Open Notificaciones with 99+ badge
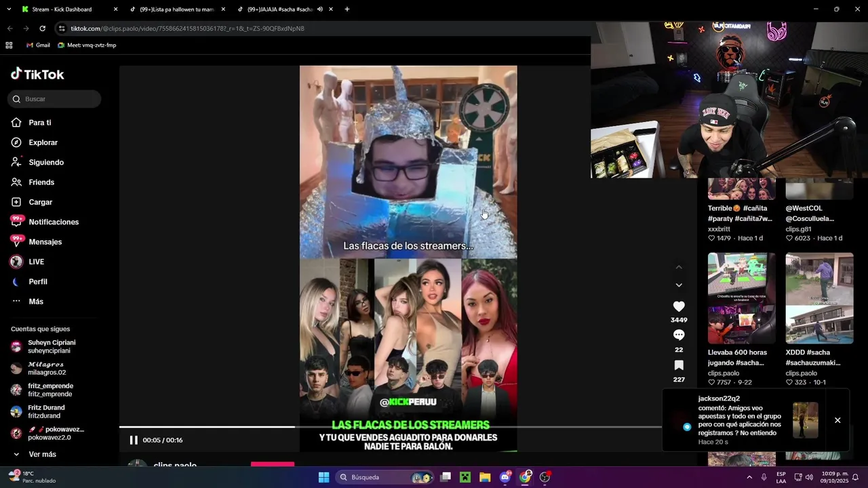Image resolution: width=868 pixels, height=488 pixels. (45, 222)
